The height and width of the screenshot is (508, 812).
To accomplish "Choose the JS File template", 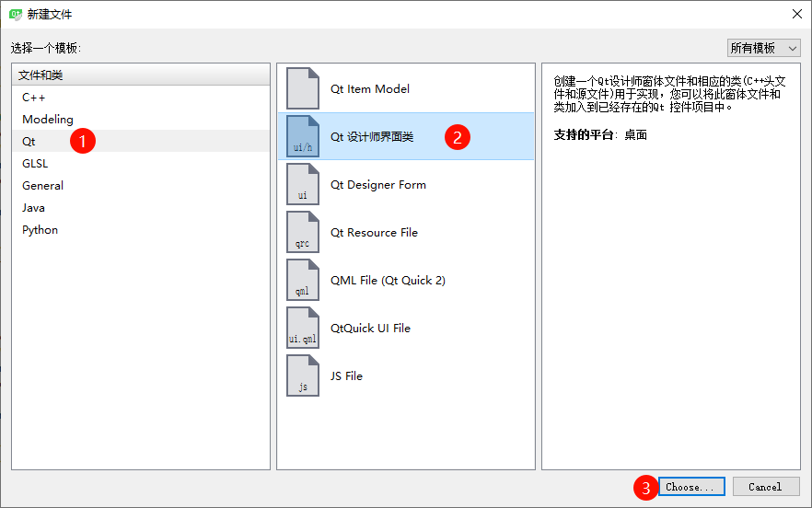I will click(406, 376).
